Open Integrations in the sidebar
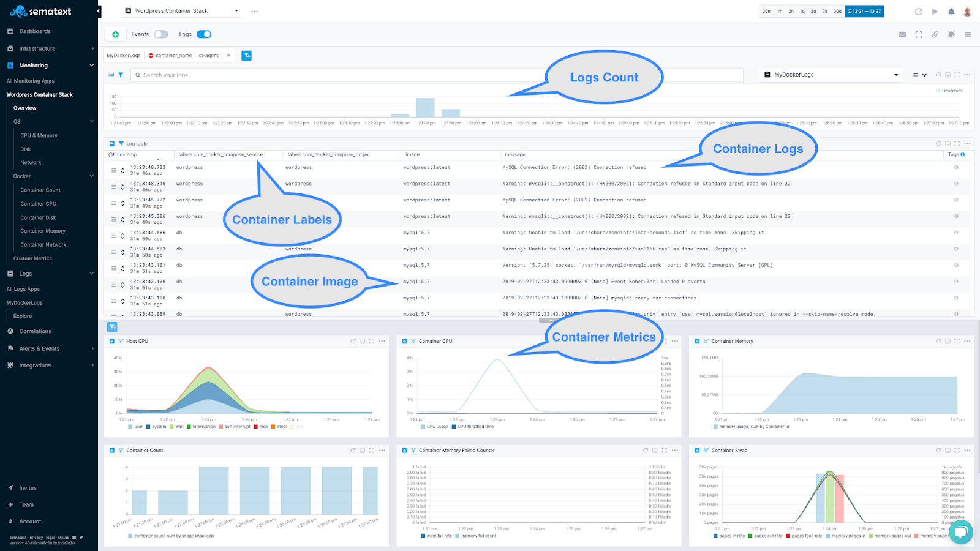The width and height of the screenshot is (980, 551). 35,365
